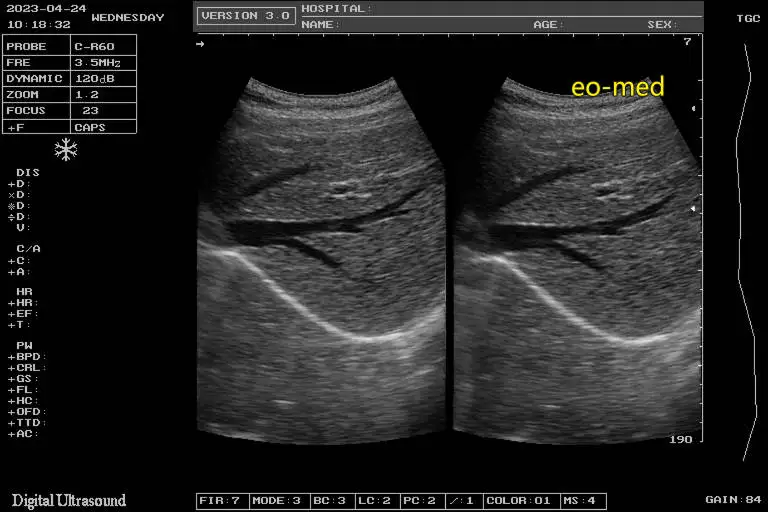Click the TGC label

(x=748, y=19)
